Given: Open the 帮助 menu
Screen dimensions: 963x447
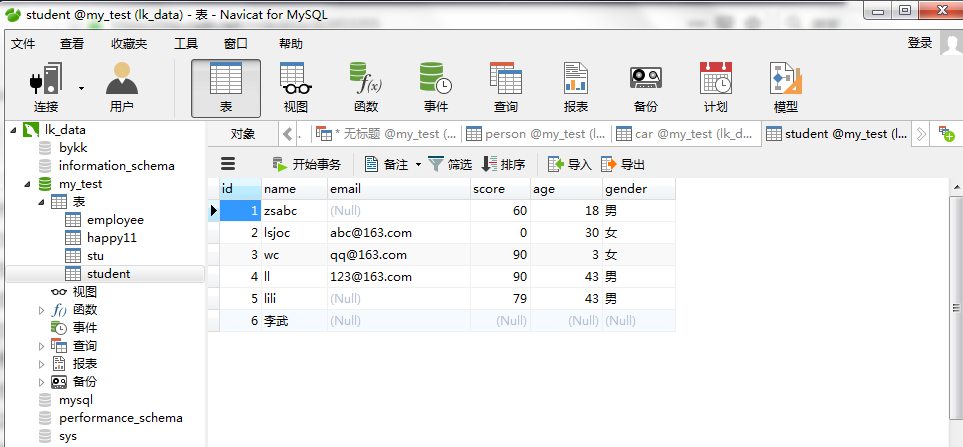Looking at the screenshot, I should pyautogui.click(x=290, y=44).
